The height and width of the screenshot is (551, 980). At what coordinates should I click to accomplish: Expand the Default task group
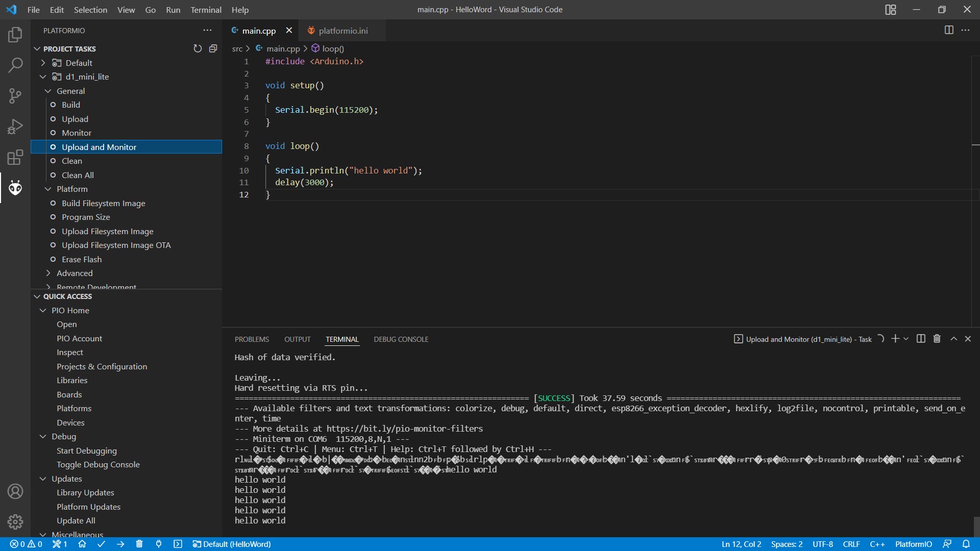click(43, 63)
